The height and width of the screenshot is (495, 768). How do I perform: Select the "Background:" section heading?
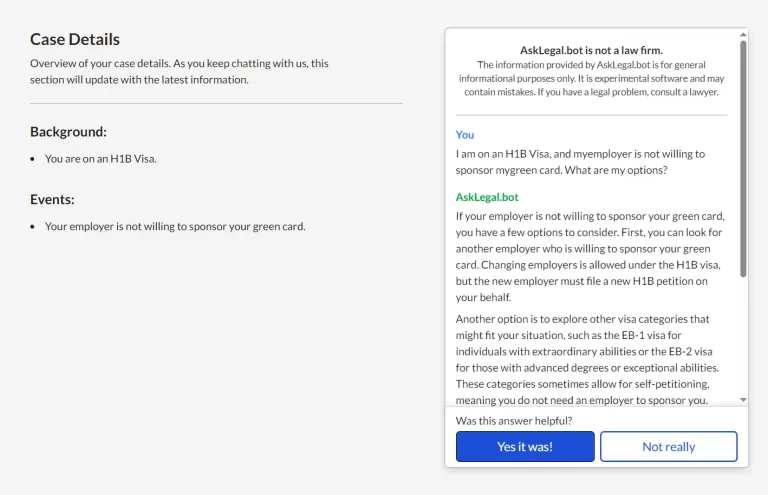coord(68,132)
